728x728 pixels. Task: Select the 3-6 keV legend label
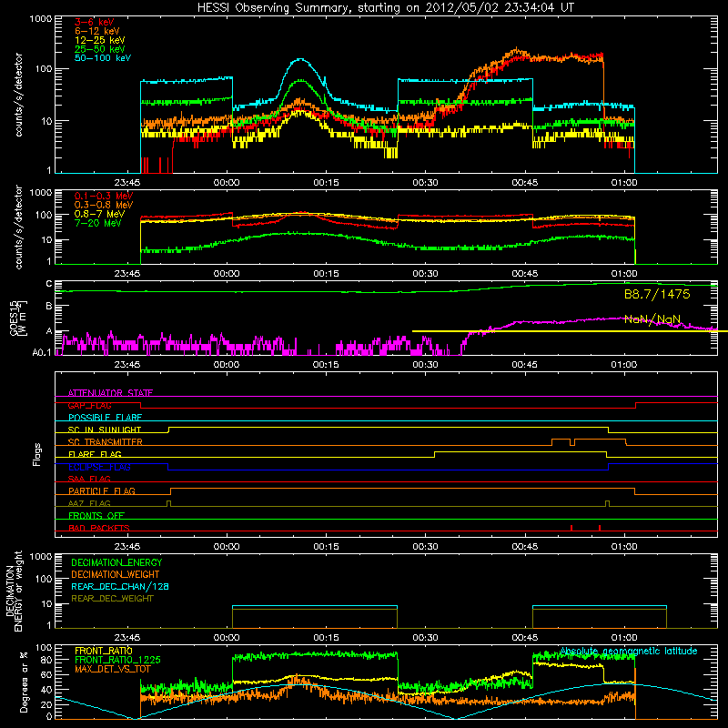[x=94, y=22]
